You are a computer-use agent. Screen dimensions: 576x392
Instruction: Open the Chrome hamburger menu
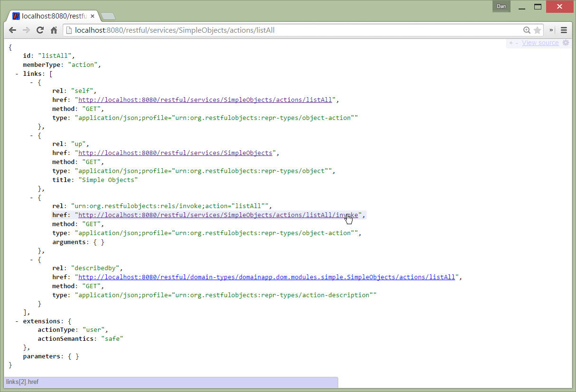point(564,30)
